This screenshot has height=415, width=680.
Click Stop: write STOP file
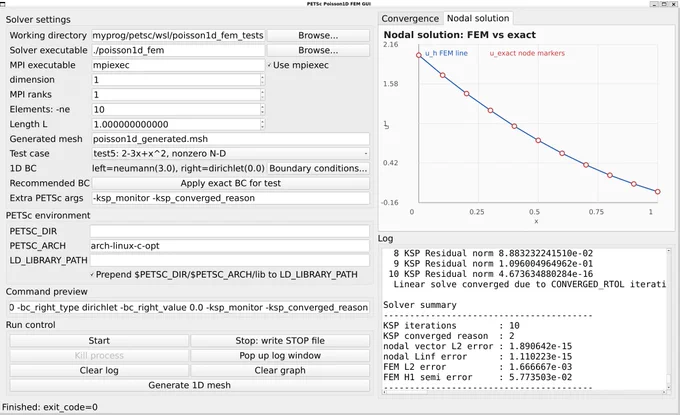[x=280, y=341]
